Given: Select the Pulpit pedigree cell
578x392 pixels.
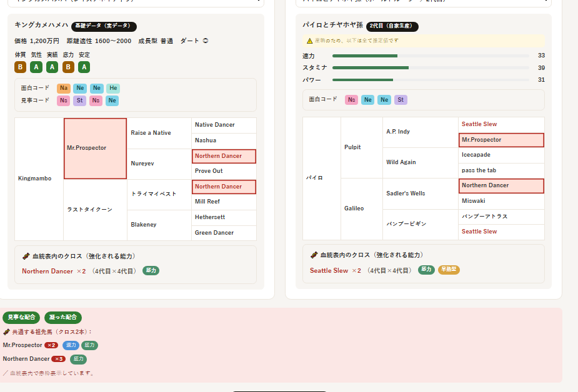Looking at the screenshot, I should click(x=362, y=147).
